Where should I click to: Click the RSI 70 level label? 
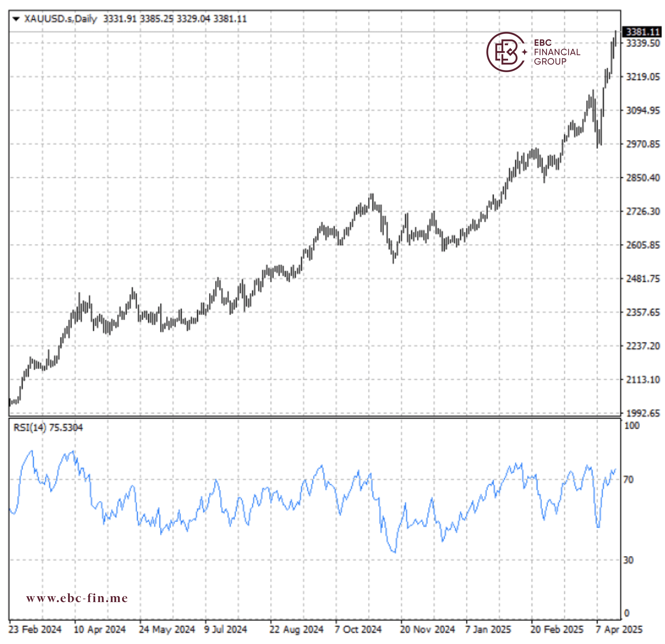[628, 480]
